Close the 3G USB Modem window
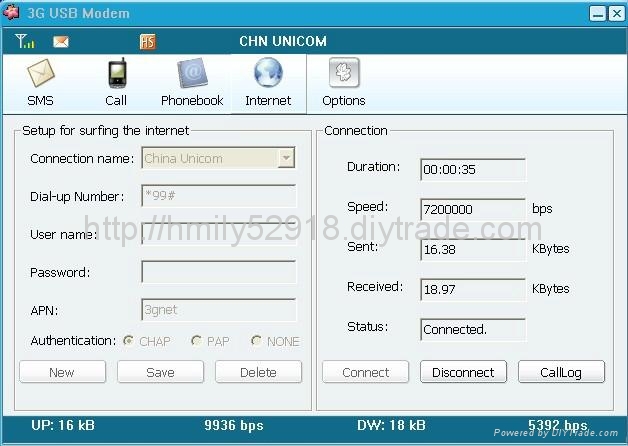 pos(617,14)
